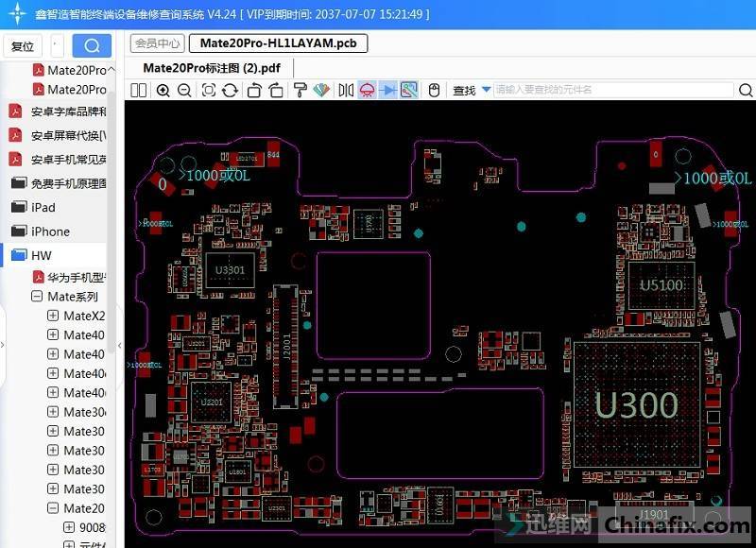
Task: Click the paint roller icon
Action: [299, 90]
